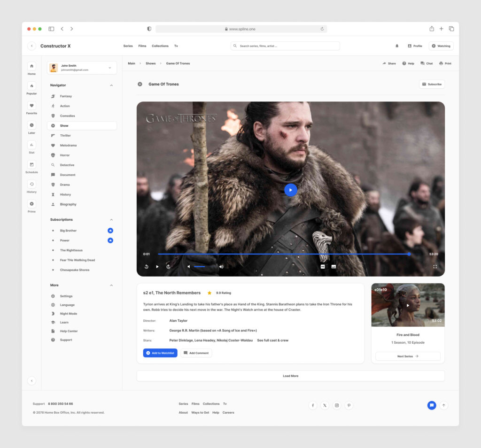Click the forward 10 seconds player icon
Viewport: 481px width, 448px height.
(168, 267)
